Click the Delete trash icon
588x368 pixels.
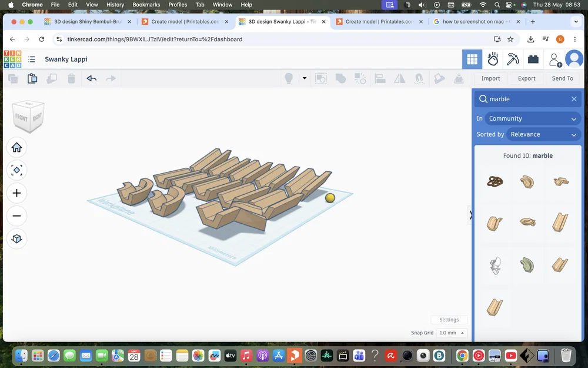pyautogui.click(x=71, y=78)
